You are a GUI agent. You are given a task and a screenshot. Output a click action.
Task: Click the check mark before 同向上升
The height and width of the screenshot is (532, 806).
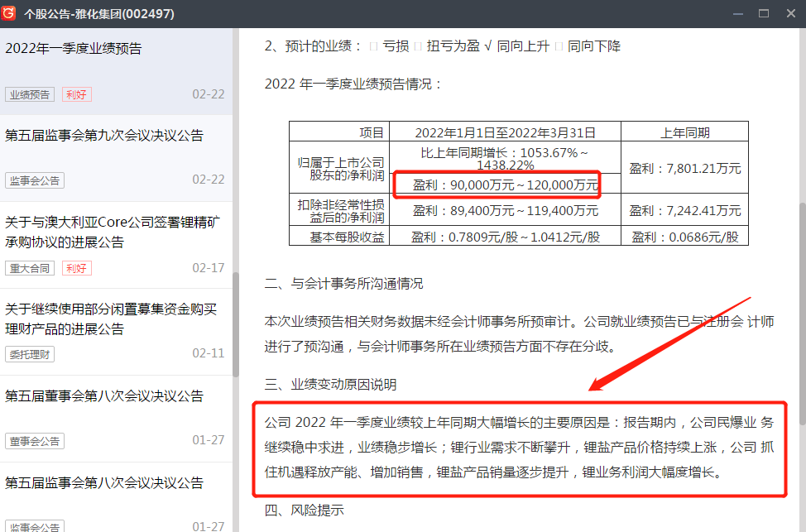pos(487,47)
